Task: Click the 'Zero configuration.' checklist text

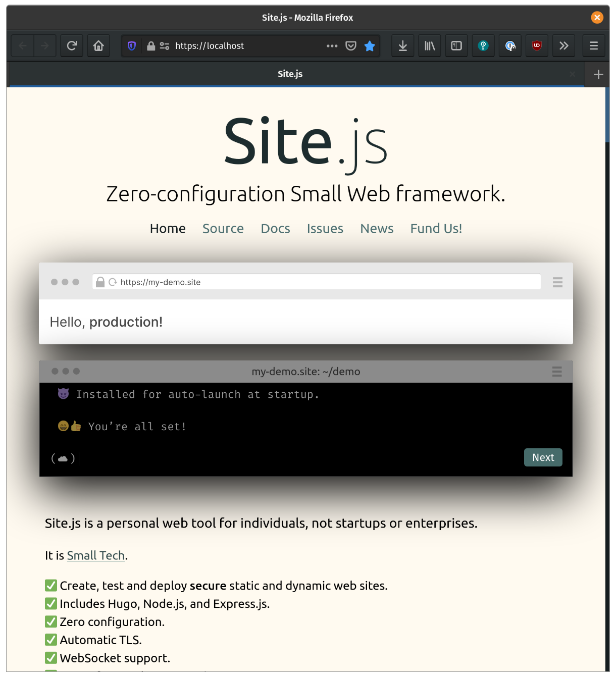Action: point(112,622)
